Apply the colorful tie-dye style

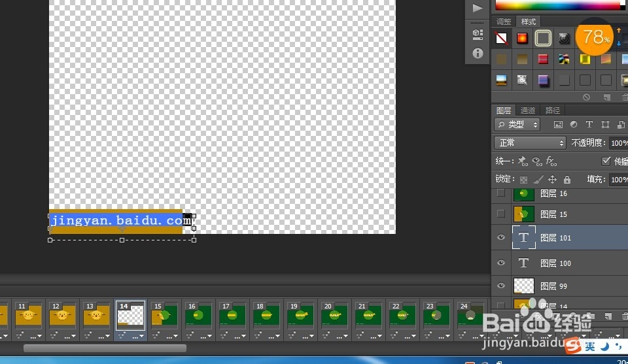(x=564, y=59)
